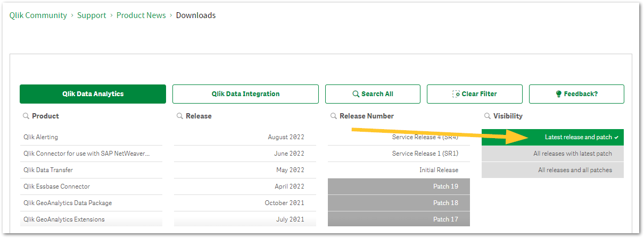Switch to Qlik Data Integration
This screenshot has height=238, width=644.
pos(245,94)
